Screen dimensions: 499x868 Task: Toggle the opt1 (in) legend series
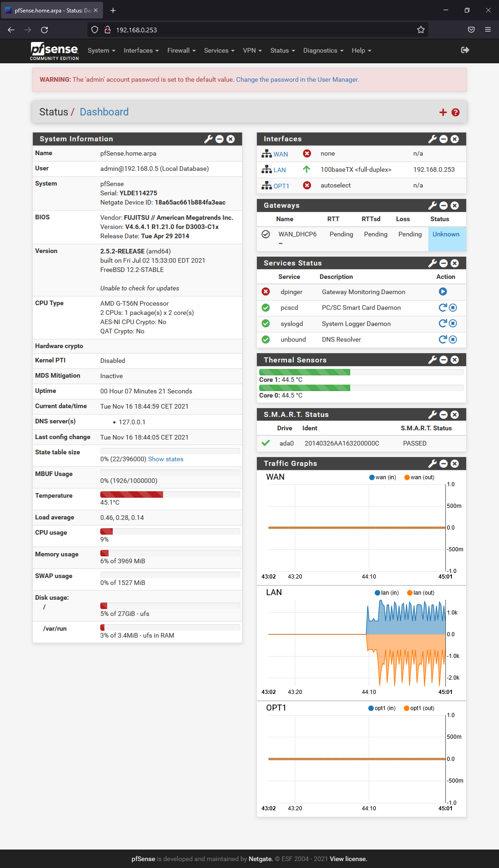pos(382,708)
